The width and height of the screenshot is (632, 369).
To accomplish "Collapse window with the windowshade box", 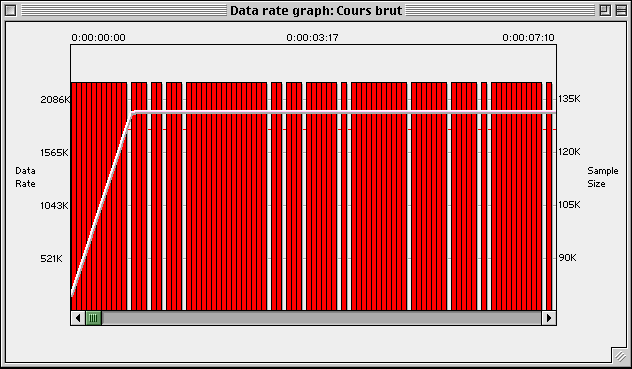I will [621, 10].
